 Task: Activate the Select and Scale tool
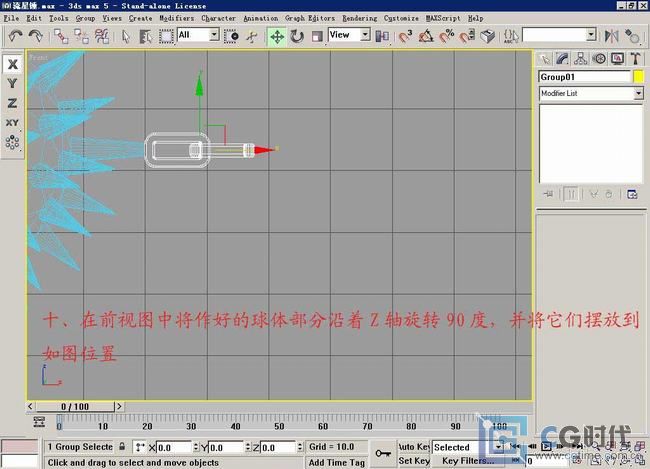(317, 36)
